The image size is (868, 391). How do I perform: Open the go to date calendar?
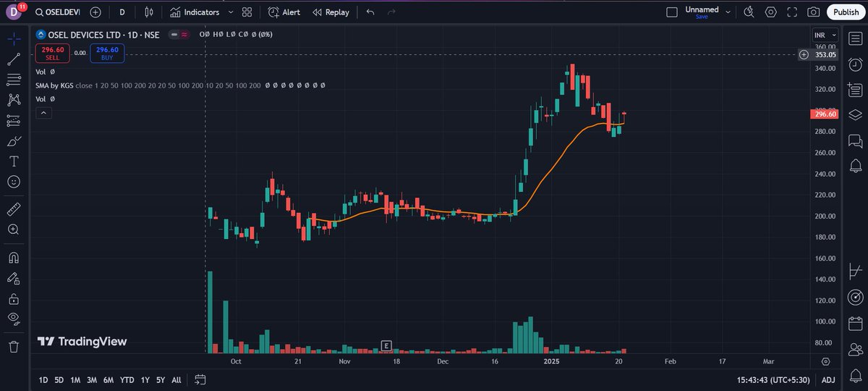coord(200,379)
